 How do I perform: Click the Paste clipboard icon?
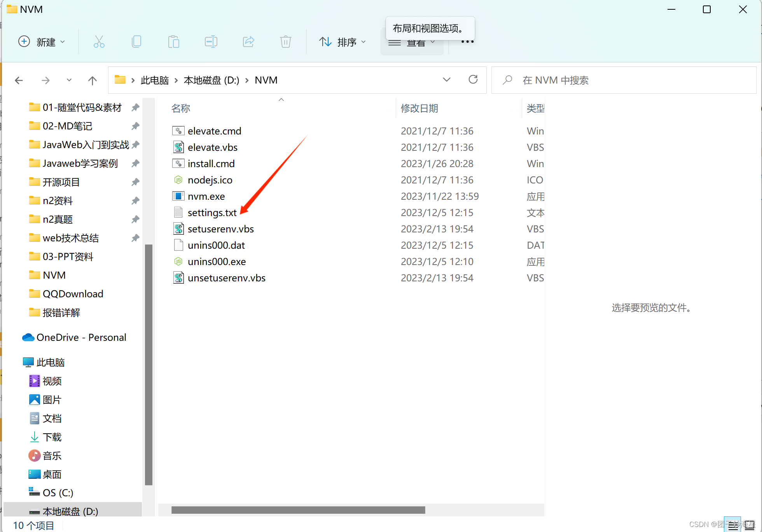coord(173,42)
